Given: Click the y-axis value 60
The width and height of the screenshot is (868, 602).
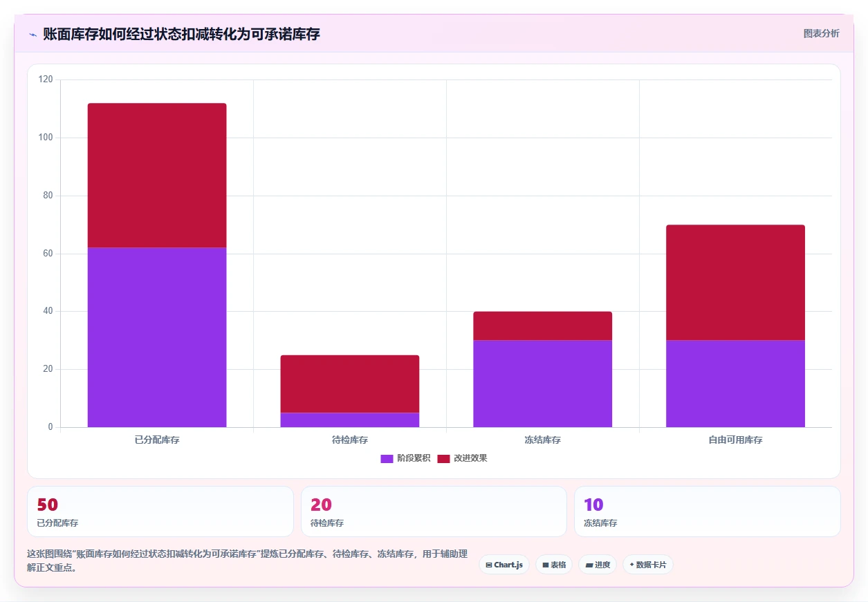Looking at the screenshot, I should coord(48,254).
